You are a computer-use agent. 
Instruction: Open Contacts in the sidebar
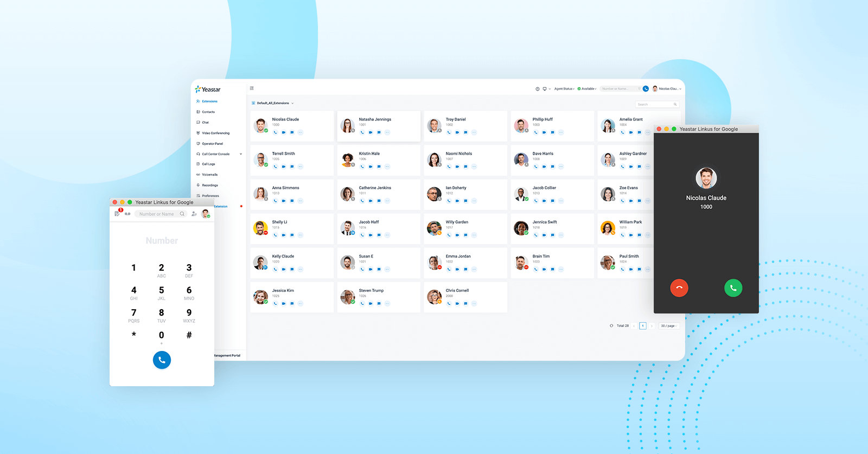(208, 112)
